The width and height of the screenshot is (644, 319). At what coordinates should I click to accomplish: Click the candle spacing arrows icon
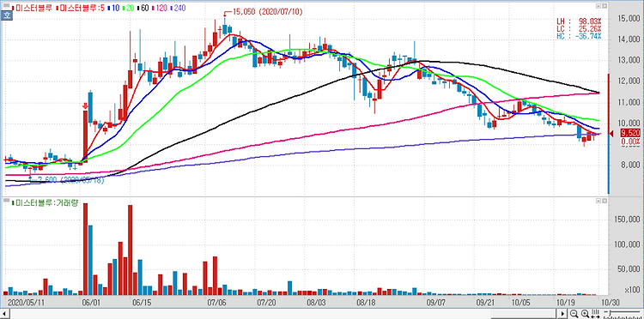(x=596, y=314)
